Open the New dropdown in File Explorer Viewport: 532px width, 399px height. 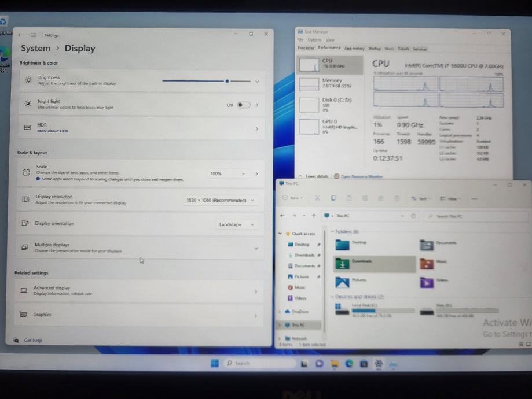[293, 198]
